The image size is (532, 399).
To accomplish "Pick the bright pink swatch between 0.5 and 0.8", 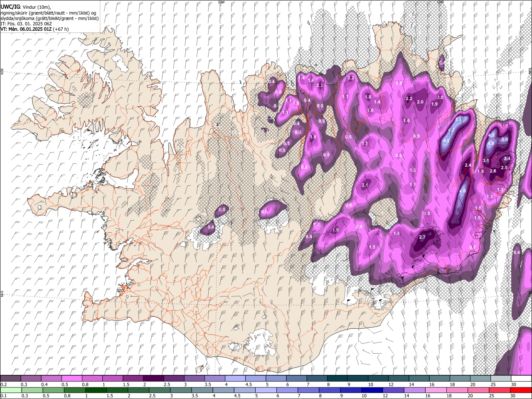I will tap(71, 379).
